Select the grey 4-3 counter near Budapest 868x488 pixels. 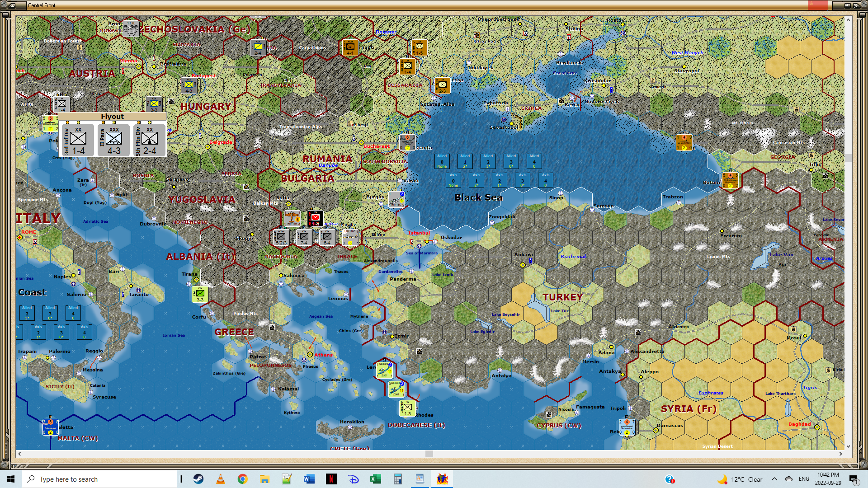pos(189,85)
